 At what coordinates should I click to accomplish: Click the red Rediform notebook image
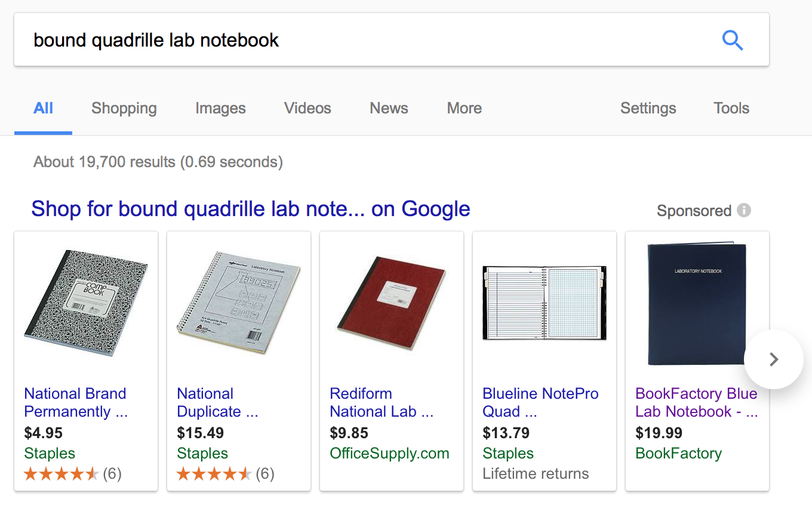[392, 303]
